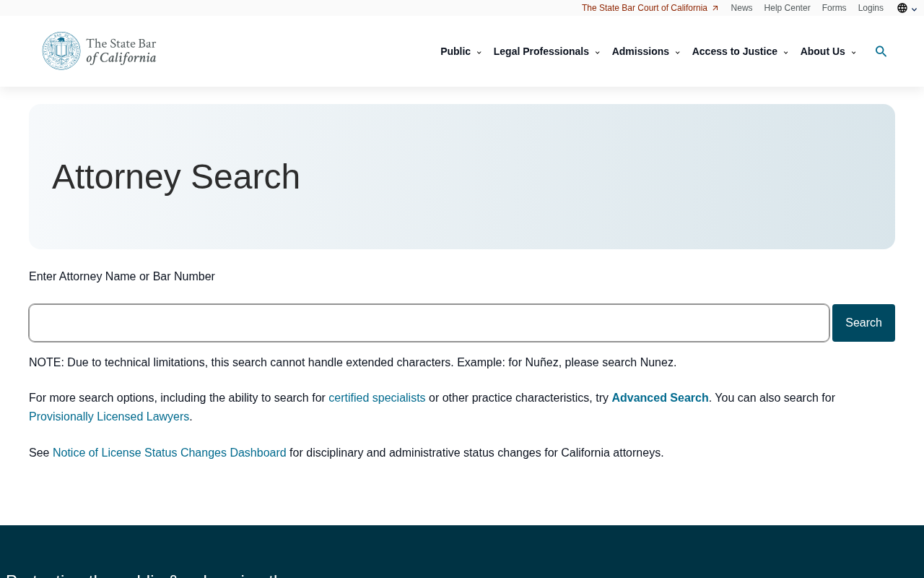The image size is (924, 578).
Task: Click the Search button
Action: [863, 323]
